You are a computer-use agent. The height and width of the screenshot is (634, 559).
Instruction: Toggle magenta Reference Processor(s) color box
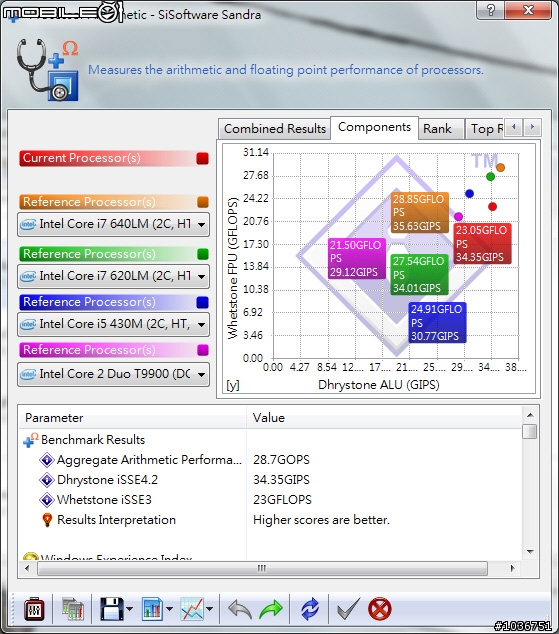pos(203,350)
